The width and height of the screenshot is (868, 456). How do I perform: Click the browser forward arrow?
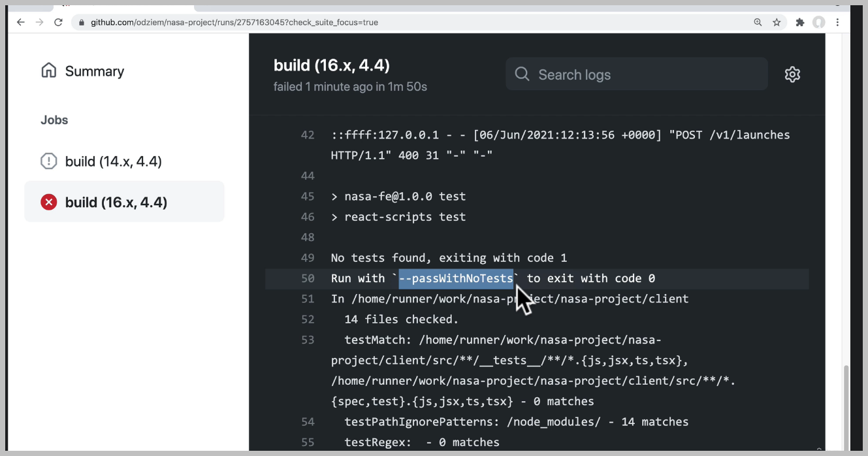click(x=39, y=22)
